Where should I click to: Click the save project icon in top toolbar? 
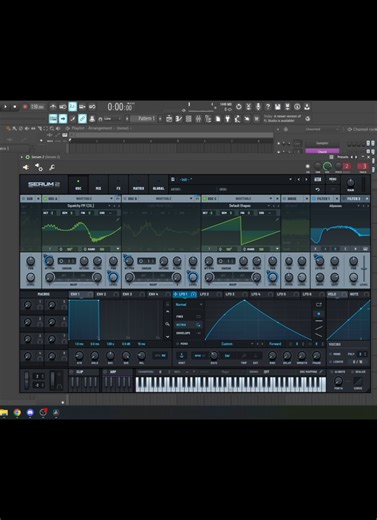tap(277, 107)
